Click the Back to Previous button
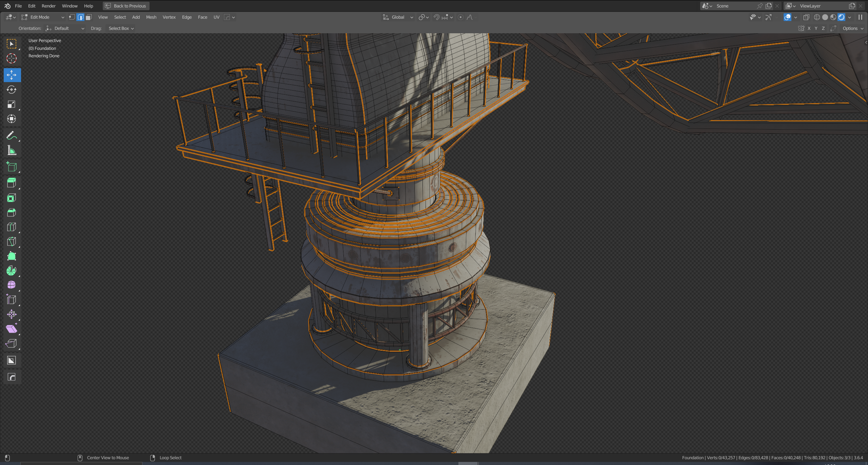The width and height of the screenshot is (868, 465). (126, 6)
